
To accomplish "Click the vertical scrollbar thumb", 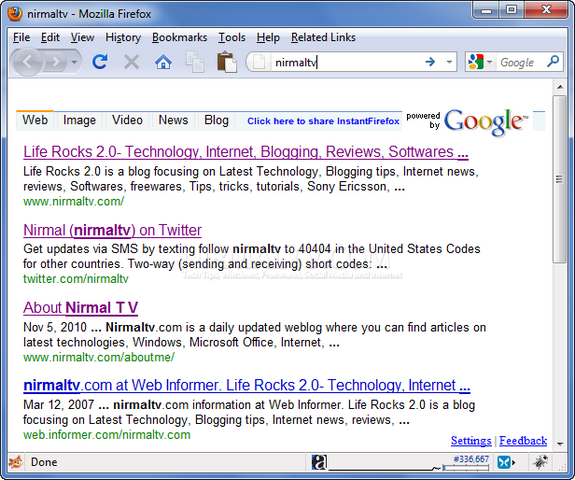I will [x=560, y=179].
